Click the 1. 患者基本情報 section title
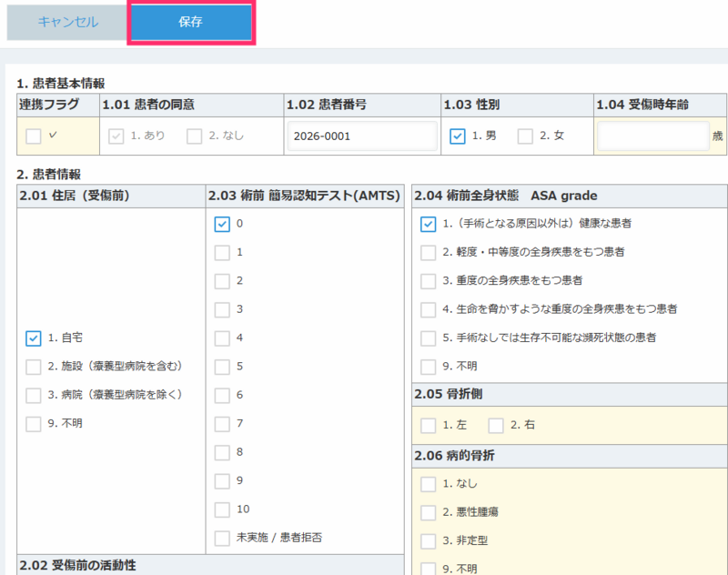Screen dimensions: 728x575 pos(61,84)
